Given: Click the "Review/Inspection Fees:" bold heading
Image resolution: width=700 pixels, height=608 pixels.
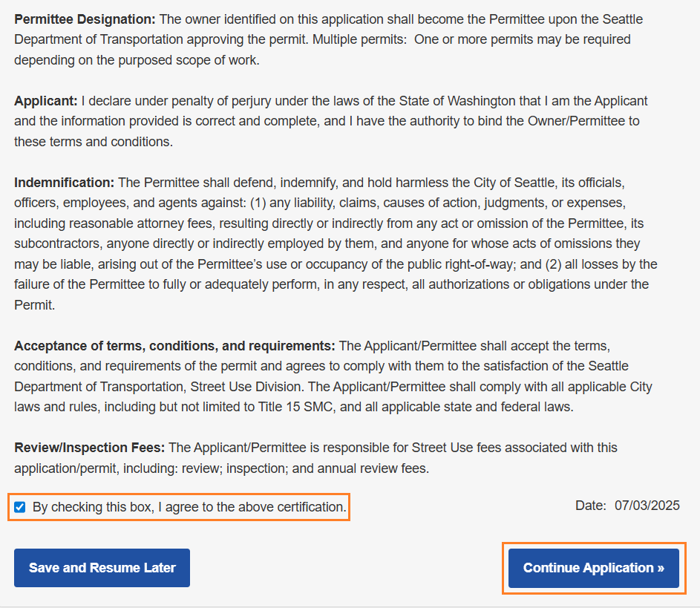Looking at the screenshot, I should (90, 448).
